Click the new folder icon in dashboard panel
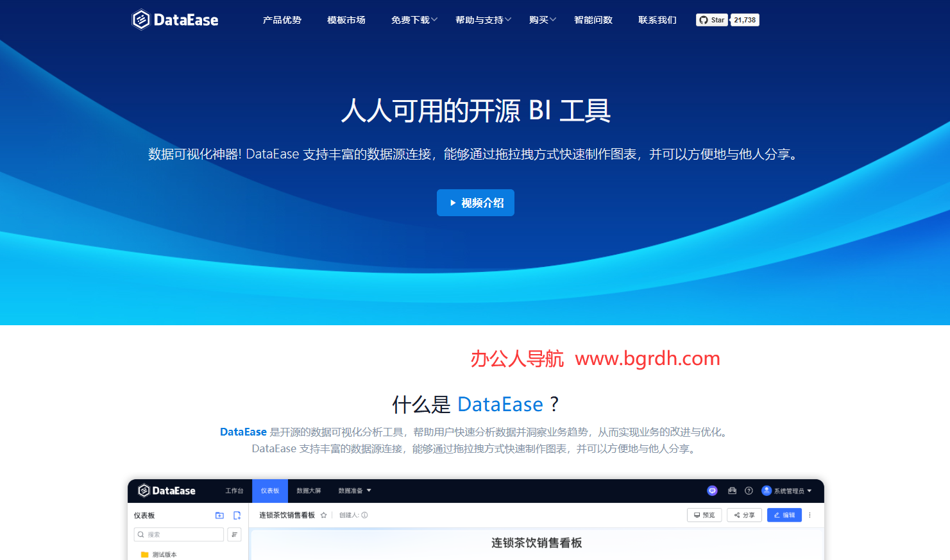 point(220,516)
